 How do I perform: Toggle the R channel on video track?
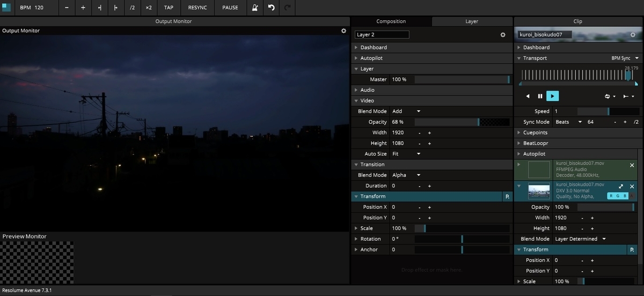(611, 196)
